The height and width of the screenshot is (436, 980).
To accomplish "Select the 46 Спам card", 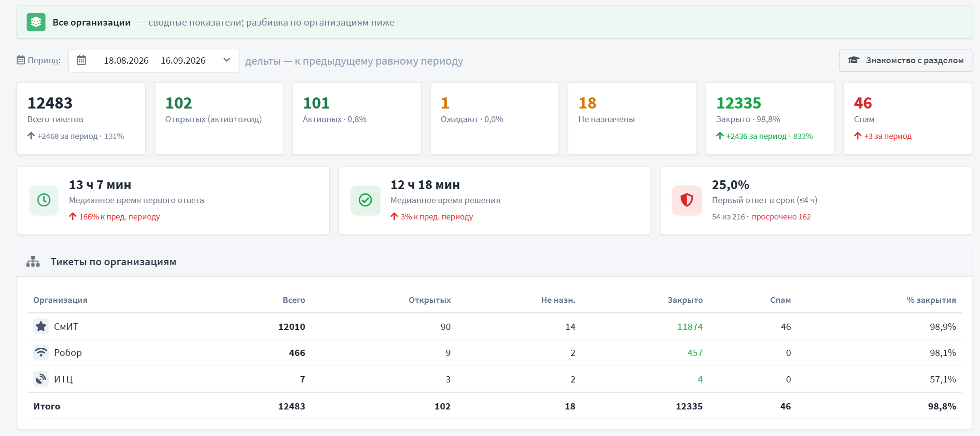I will [908, 118].
